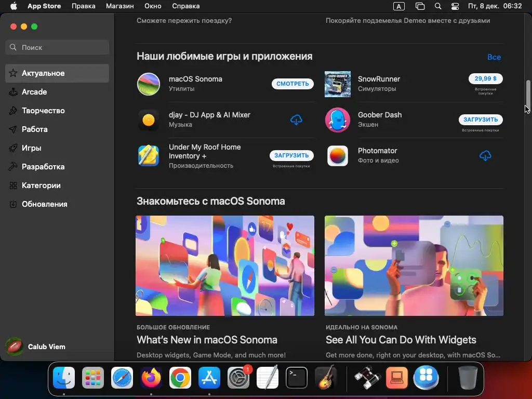Image resolution: width=532 pixels, height=399 pixels.
Task: Select Актуальное in the sidebar
Action: click(x=57, y=73)
